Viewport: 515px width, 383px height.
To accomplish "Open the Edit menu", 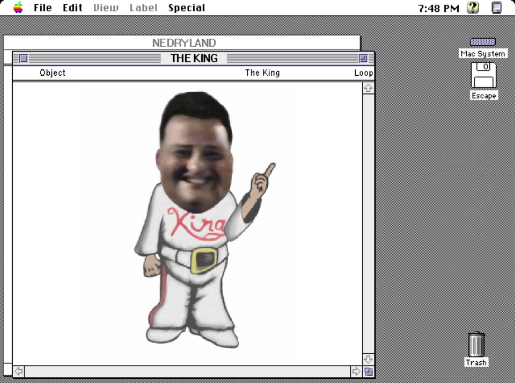I will coord(72,7).
